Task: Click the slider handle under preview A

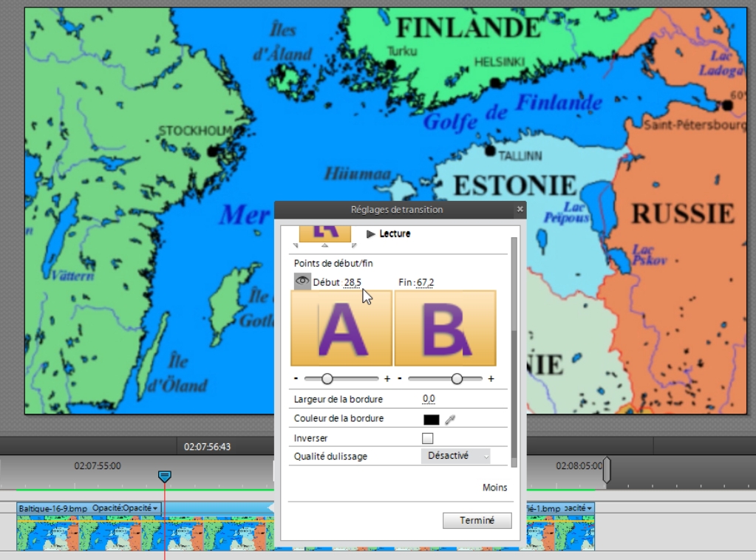Action: click(x=327, y=379)
